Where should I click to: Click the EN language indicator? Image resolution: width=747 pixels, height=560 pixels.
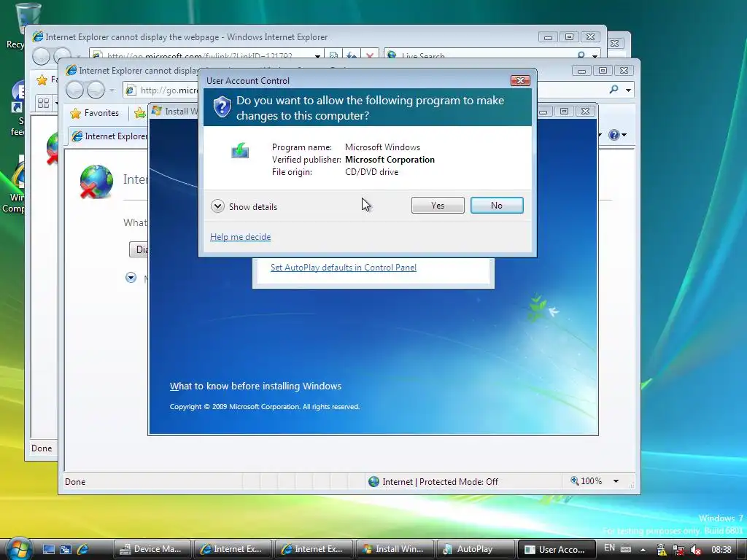609,548
